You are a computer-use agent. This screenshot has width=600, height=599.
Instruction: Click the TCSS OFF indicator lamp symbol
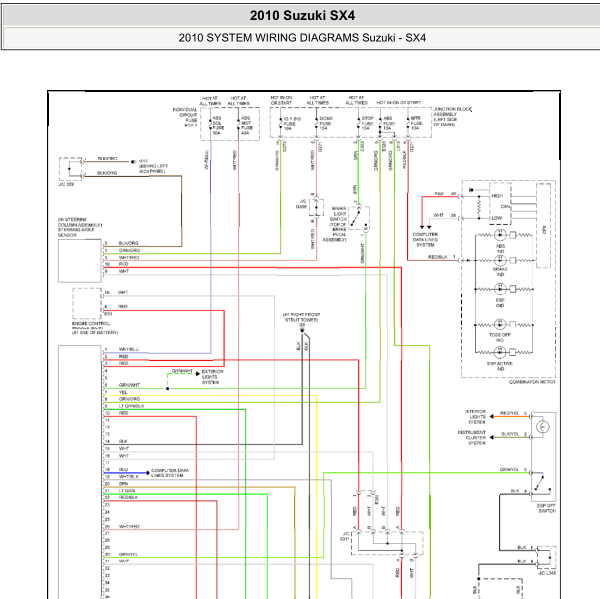pyautogui.click(x=500, y=325)
